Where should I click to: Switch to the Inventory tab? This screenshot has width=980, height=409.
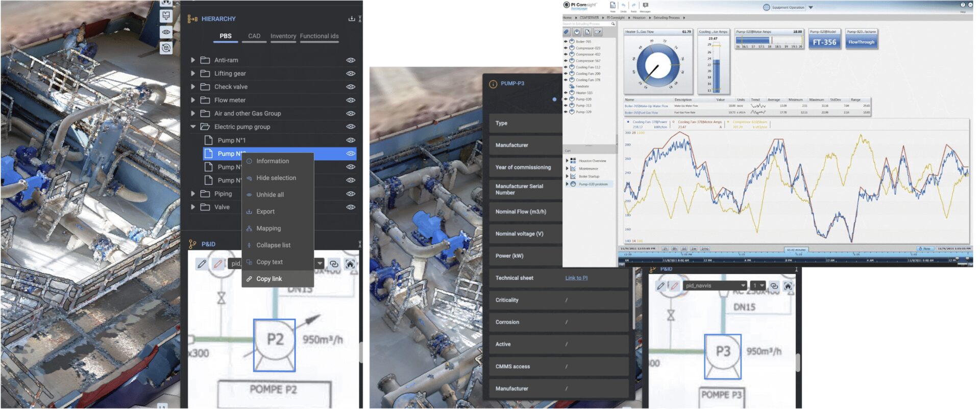click(x=283, y=36)
